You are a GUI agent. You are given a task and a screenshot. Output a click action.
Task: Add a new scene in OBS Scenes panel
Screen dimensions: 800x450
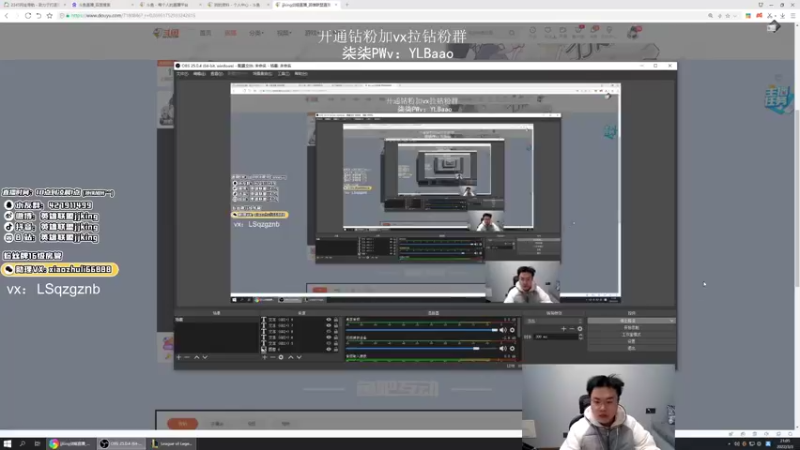[179, 357]
